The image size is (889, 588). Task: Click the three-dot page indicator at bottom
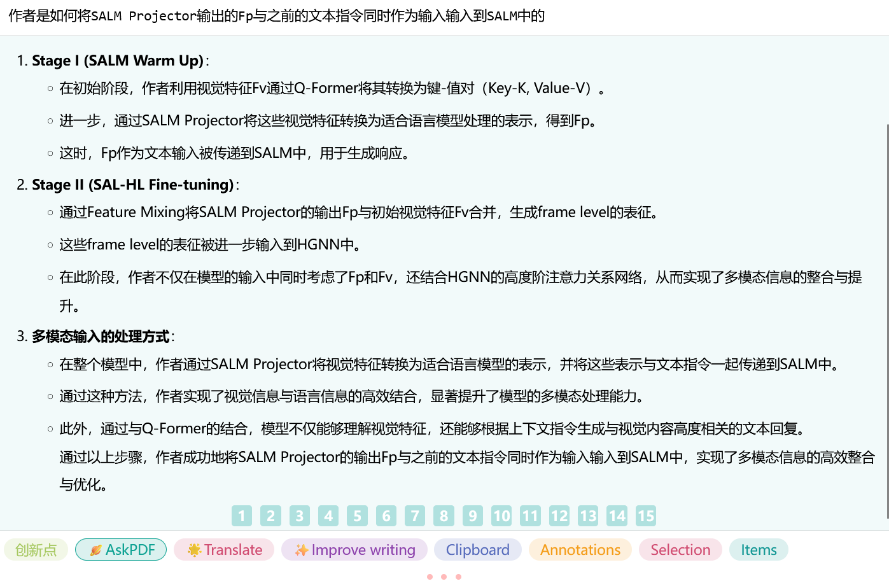tap(444, 577)
